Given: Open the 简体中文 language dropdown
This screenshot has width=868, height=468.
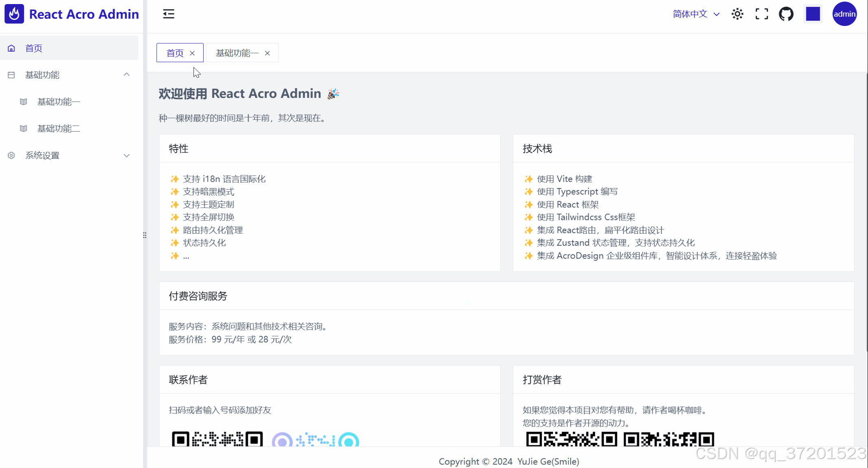Looking at the screenshot, I should [x=695, y=13].
